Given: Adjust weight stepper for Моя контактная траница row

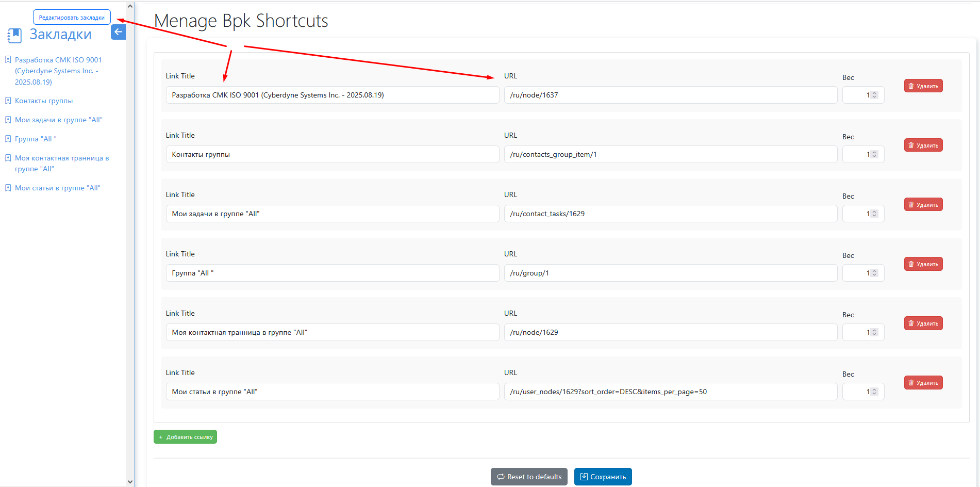Looking at the screenshot, I should (874, 332).
